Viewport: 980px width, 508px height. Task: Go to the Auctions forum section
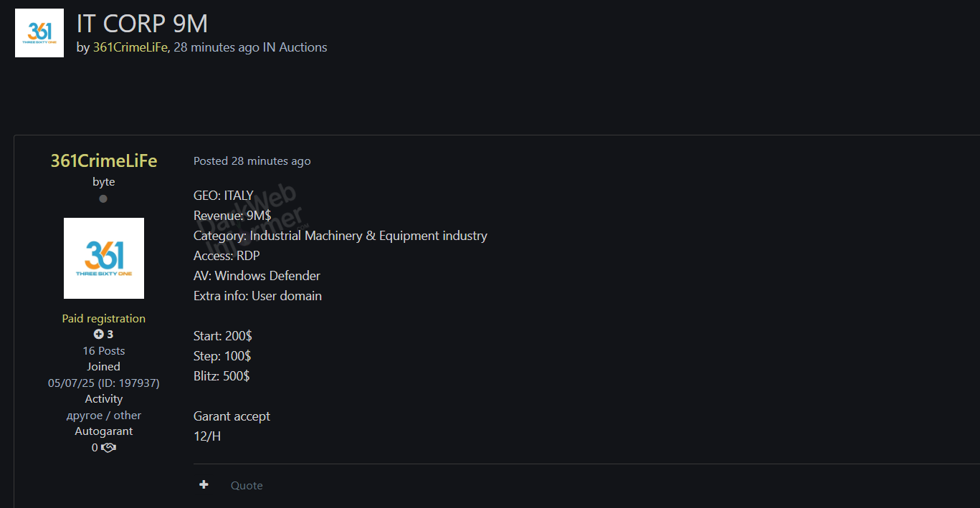[x=303, y=47]
